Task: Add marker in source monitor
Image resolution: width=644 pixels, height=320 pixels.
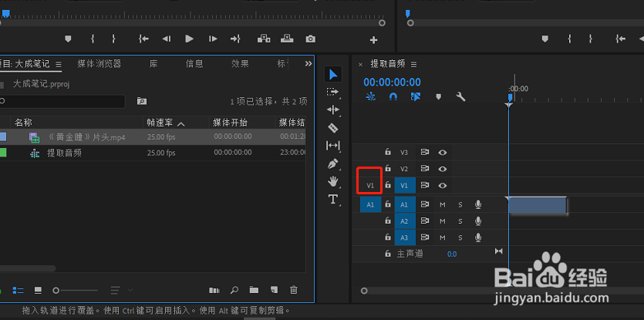Action: (x=68, y=39)
